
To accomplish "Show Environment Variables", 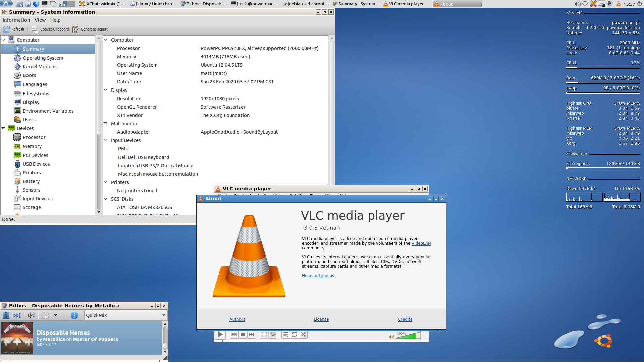I will click(48, 111).
